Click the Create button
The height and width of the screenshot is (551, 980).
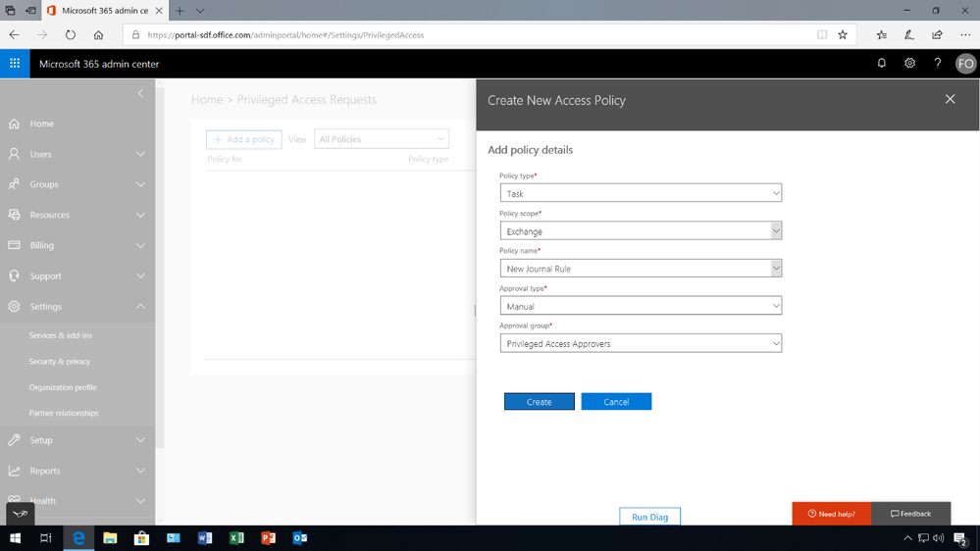click(x=539, y=402)
